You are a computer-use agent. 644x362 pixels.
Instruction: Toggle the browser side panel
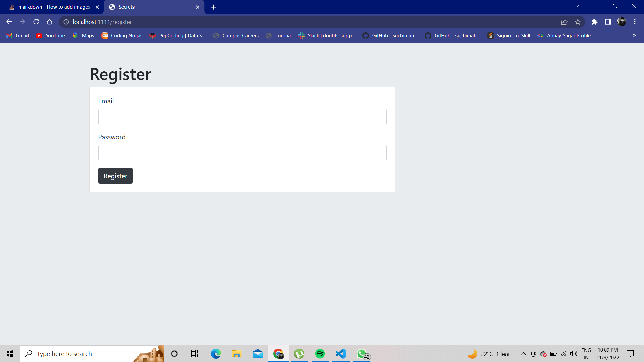click(608, 22)
